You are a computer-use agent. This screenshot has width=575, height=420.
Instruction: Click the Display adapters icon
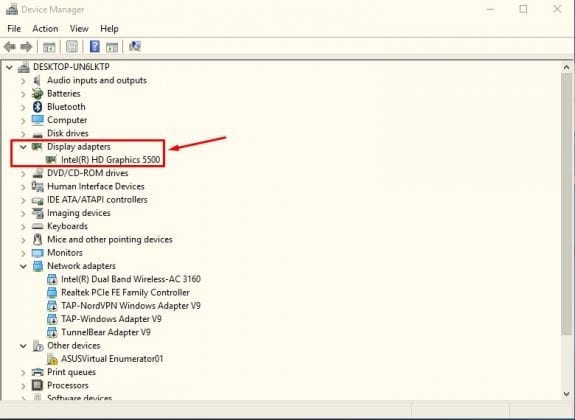(37, 147)
